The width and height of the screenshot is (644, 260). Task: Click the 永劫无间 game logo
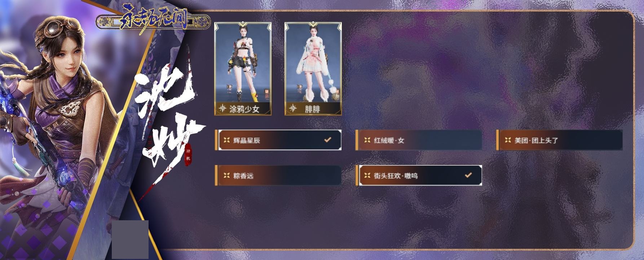(x=153, y=21)
